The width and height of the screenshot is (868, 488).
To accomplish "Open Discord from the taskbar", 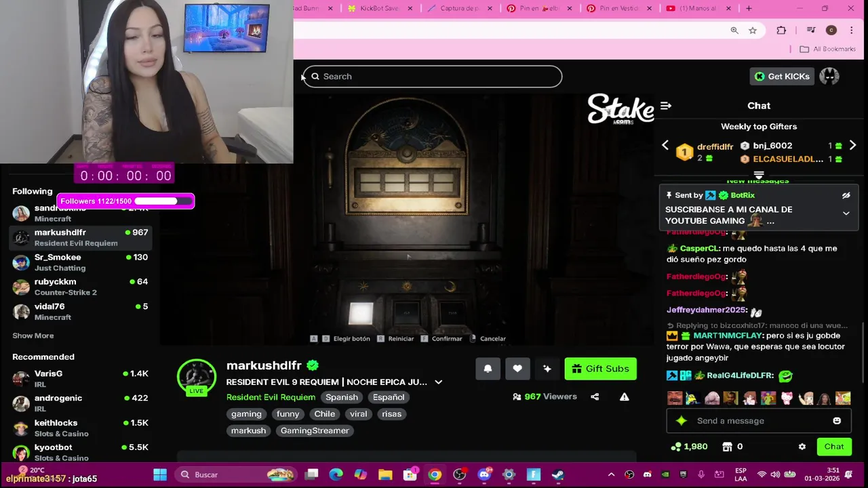I will click(484, 474).
